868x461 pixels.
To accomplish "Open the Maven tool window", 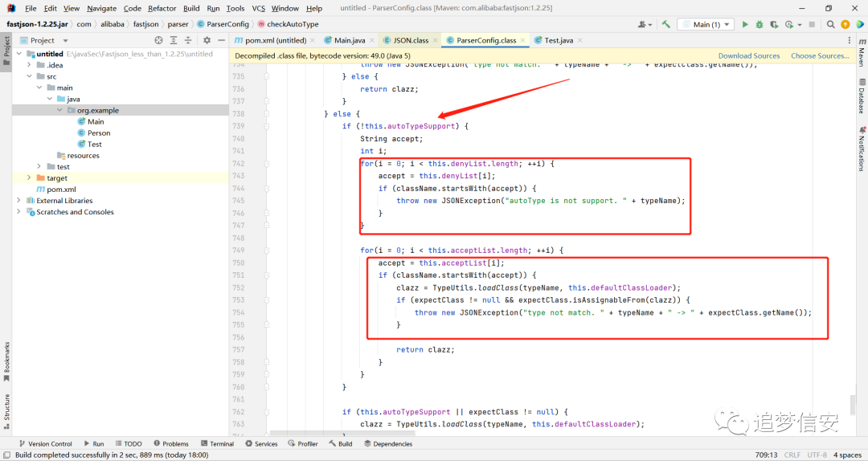I will pos(862,53).
